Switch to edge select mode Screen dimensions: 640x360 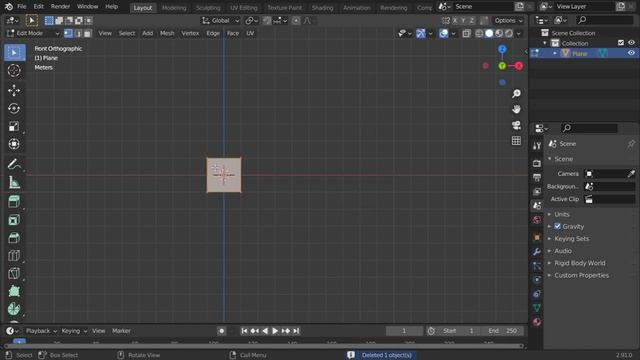[78, 33]
